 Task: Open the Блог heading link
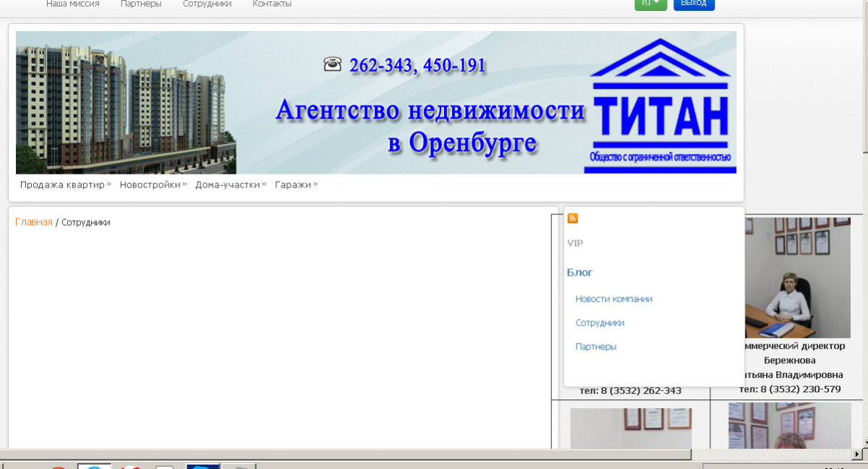click(x=580, y=272)
